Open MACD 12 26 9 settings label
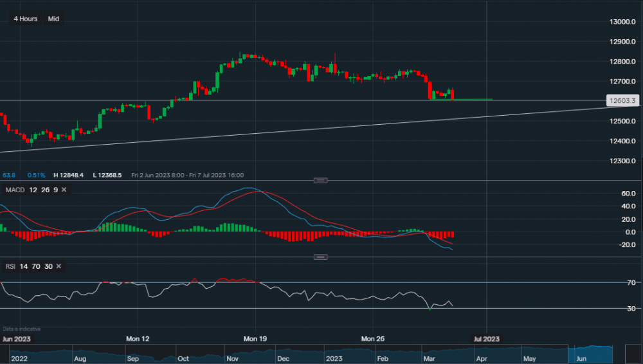This screenshot has width=643, height=364. pos(31,190)
